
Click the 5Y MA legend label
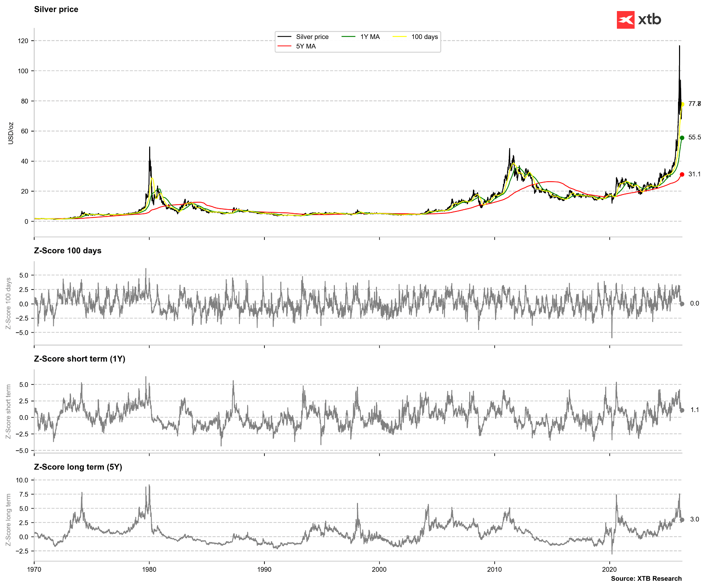point(306,47)
